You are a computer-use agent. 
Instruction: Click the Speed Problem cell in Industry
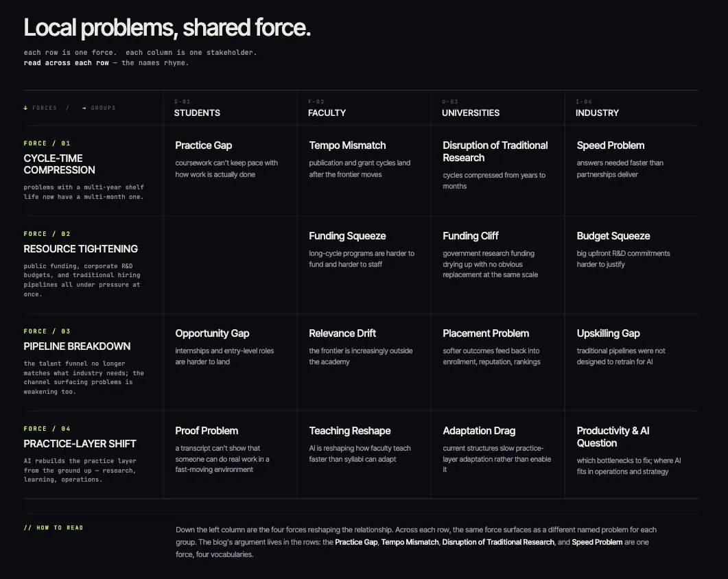tap(631, 171)
